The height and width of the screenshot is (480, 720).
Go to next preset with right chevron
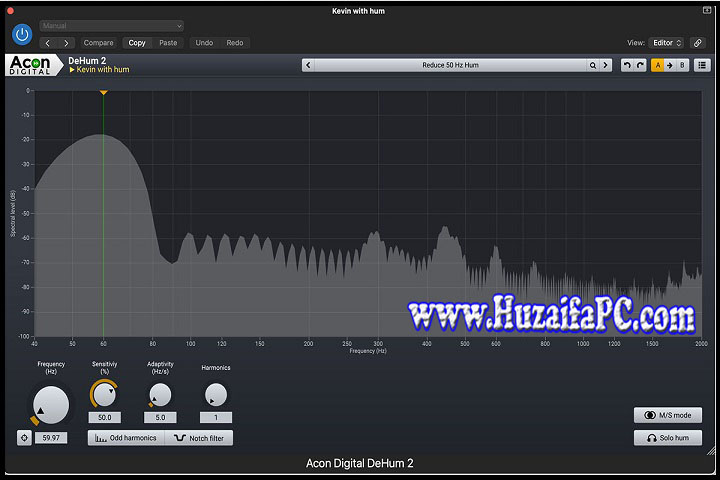click(66, 43)
